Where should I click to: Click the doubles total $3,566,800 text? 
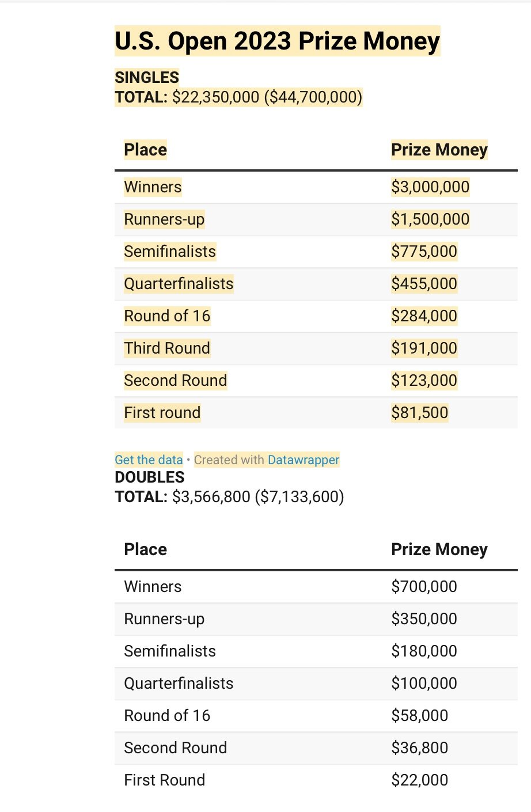click(211, 496)
